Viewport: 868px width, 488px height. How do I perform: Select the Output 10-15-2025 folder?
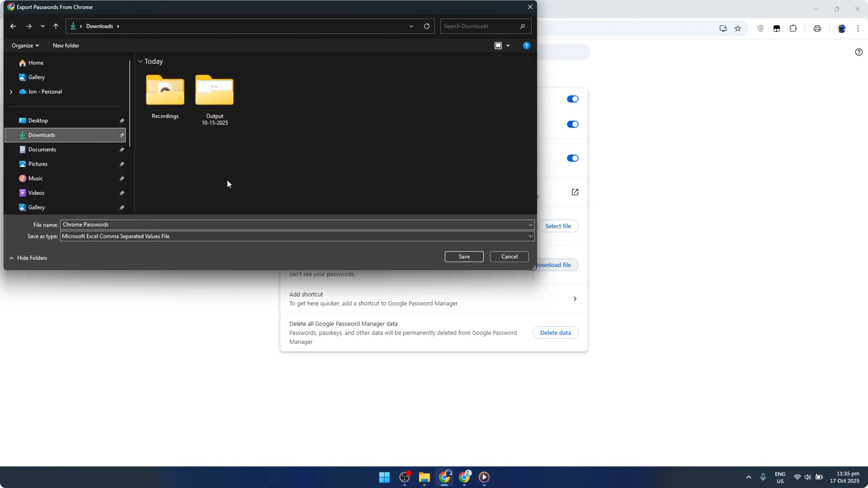(x=215, y=100)
